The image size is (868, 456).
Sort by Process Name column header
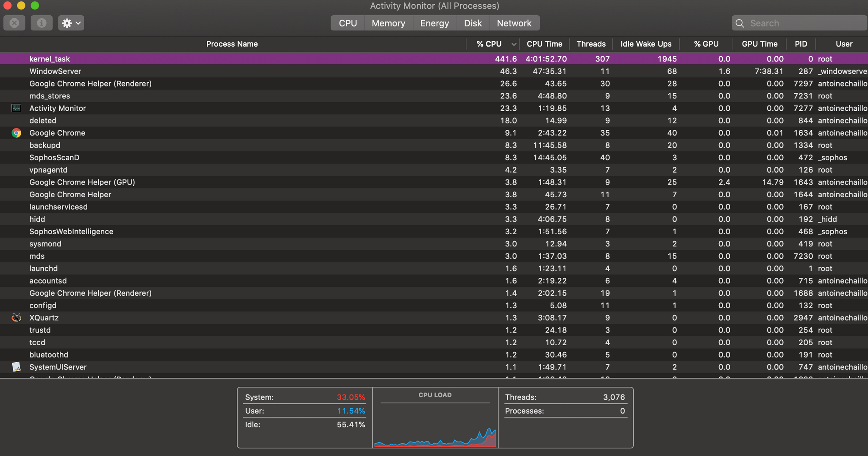(232, 44)
